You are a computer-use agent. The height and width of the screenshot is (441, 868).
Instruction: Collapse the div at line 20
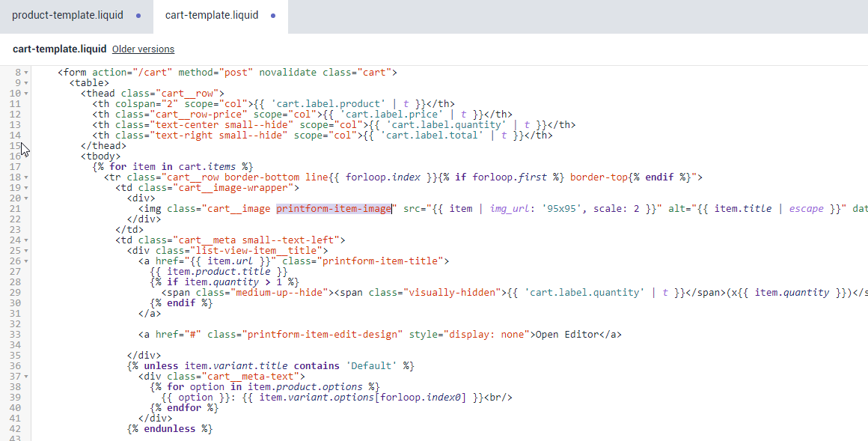tap(26, 198)
